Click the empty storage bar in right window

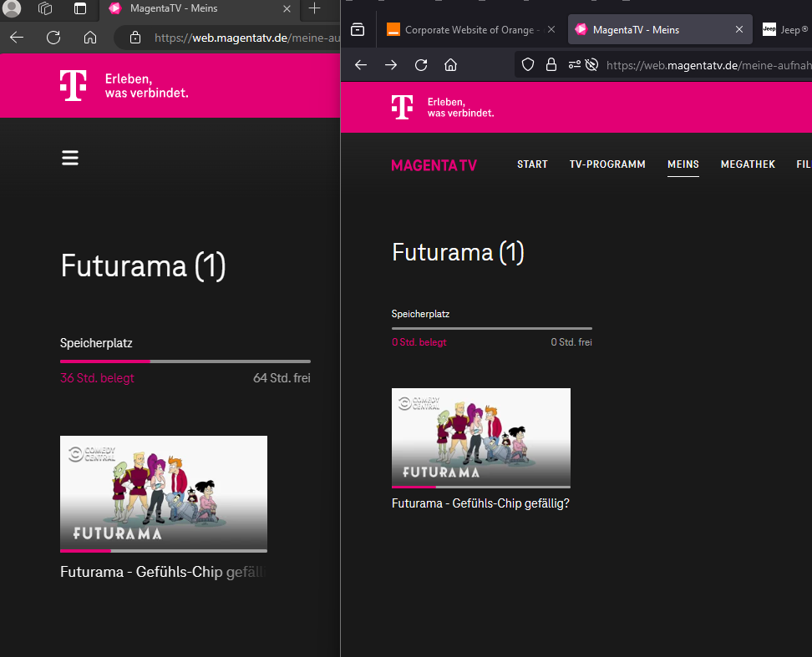[x=492, y=328]
